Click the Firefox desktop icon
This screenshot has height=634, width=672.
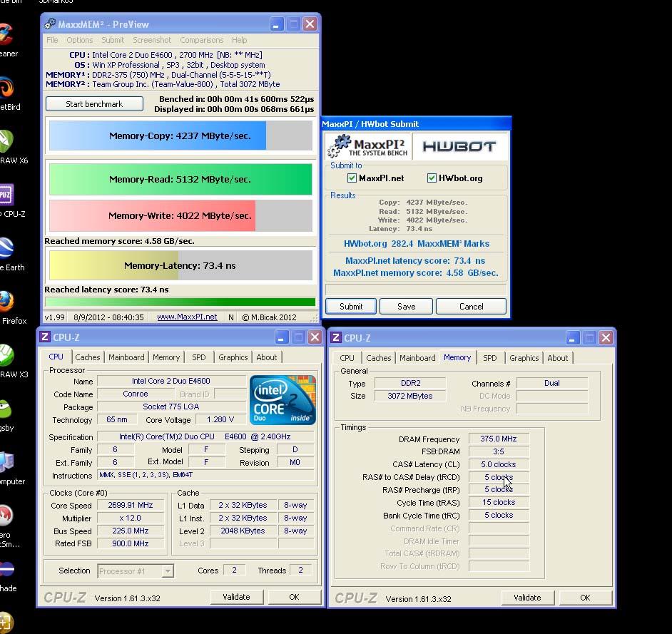tap(6, 301)
